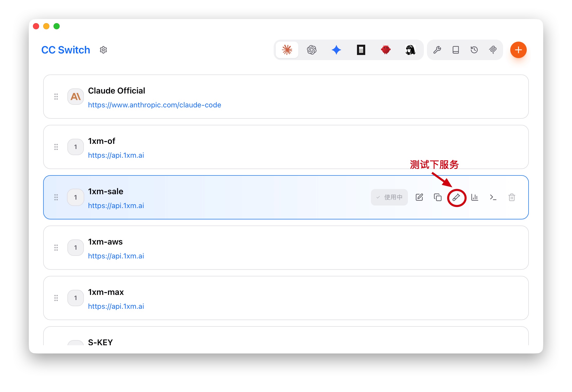Open the wrench tools icon

437,50
